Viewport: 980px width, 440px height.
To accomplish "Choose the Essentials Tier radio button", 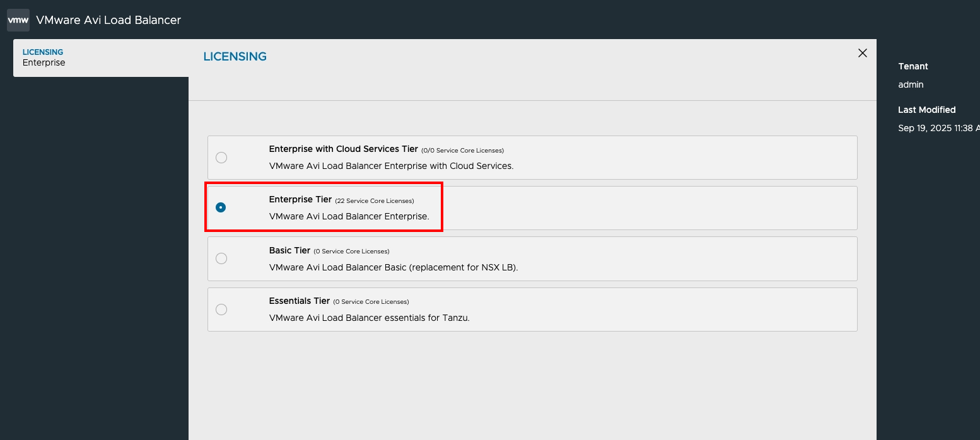I will click(x=221, y=310).
